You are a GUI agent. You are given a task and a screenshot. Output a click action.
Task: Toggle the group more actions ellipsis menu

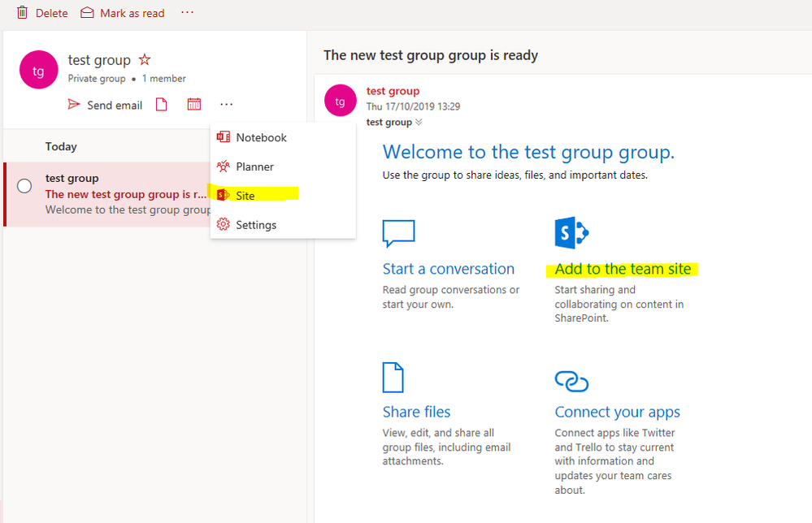(x=226, y=105)
